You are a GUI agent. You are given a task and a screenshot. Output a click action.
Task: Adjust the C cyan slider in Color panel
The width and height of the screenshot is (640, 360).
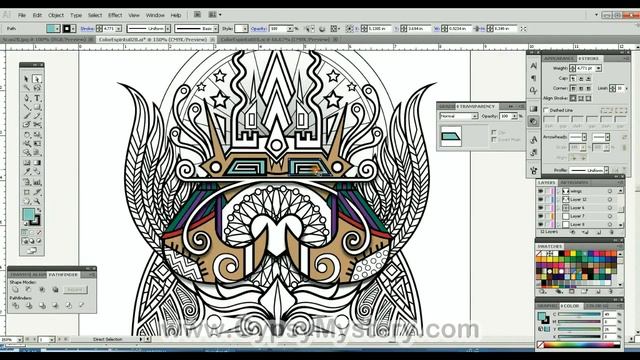point(579,314)
